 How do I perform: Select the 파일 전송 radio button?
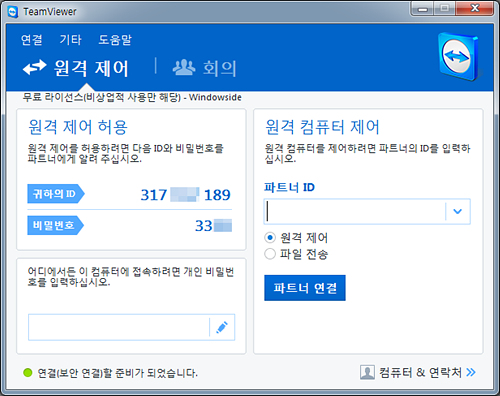270,254
